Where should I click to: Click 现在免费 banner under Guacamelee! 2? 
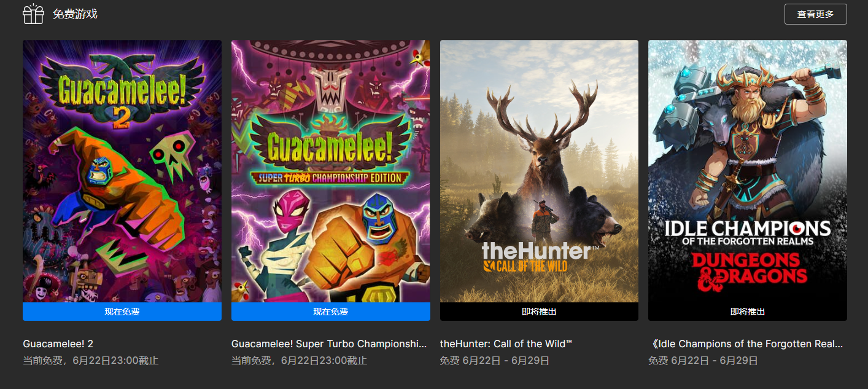click(122, 312)
